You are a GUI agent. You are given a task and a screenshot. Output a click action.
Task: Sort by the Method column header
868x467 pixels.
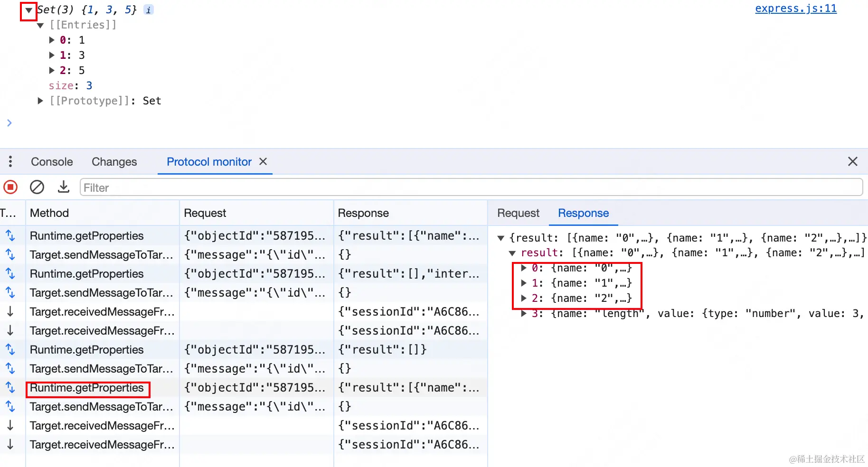[49, 213]
